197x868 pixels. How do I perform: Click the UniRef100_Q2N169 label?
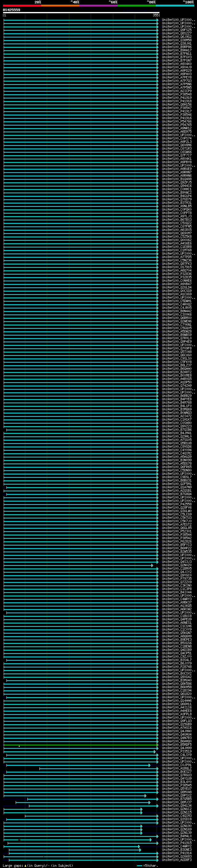177,829
